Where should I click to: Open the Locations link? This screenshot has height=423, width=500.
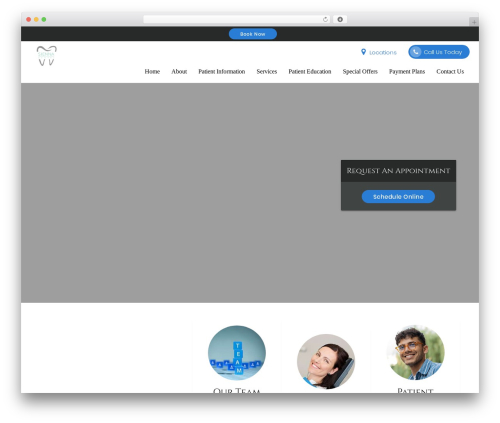(383, 52)
